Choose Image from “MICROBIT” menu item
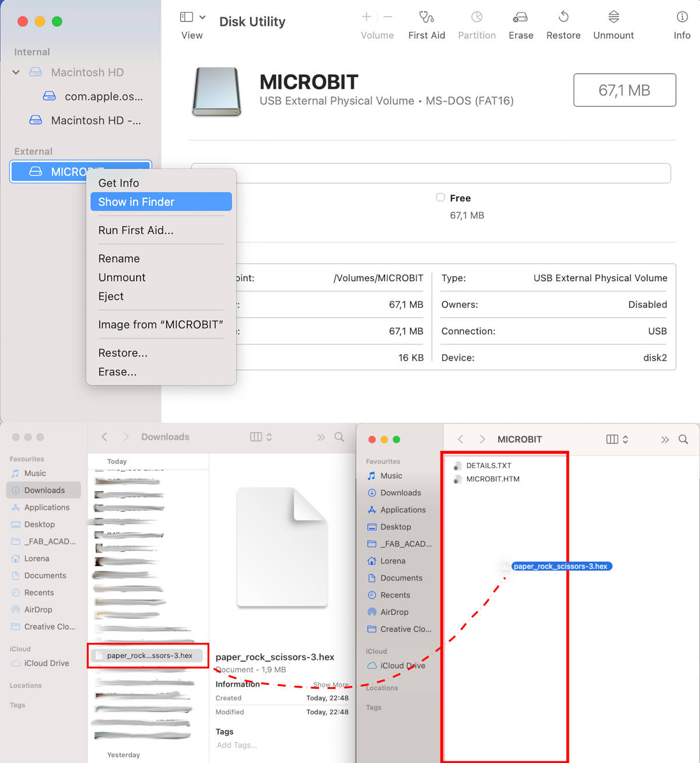 pos(161,325)
